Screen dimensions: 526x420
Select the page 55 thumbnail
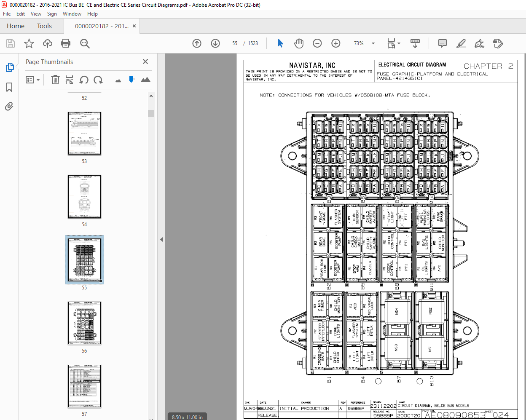pyautogui.click(x=84, y=259)
